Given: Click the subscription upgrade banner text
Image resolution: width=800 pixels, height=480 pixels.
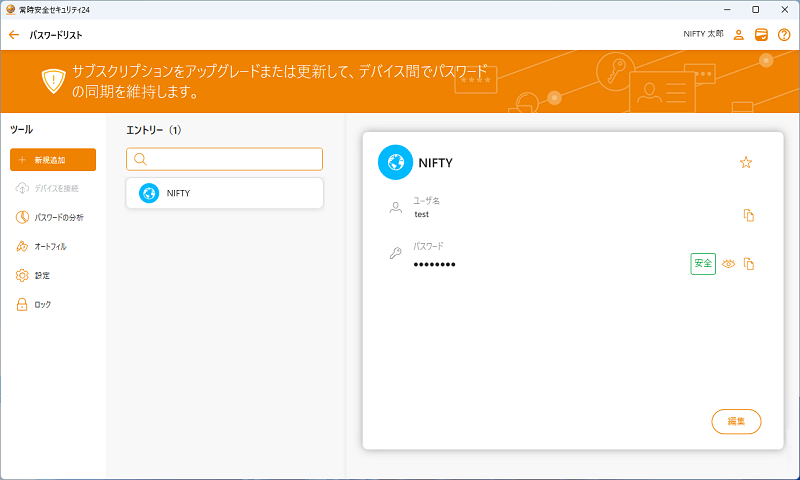Looking at the screenshot, I should click(280, 82).
